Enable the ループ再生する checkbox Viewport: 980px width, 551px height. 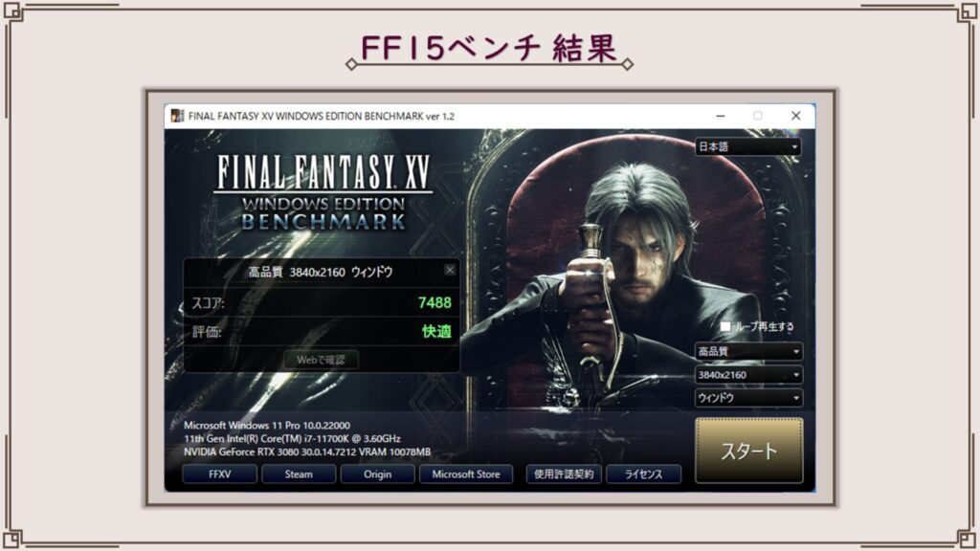[x=725, y=326]
